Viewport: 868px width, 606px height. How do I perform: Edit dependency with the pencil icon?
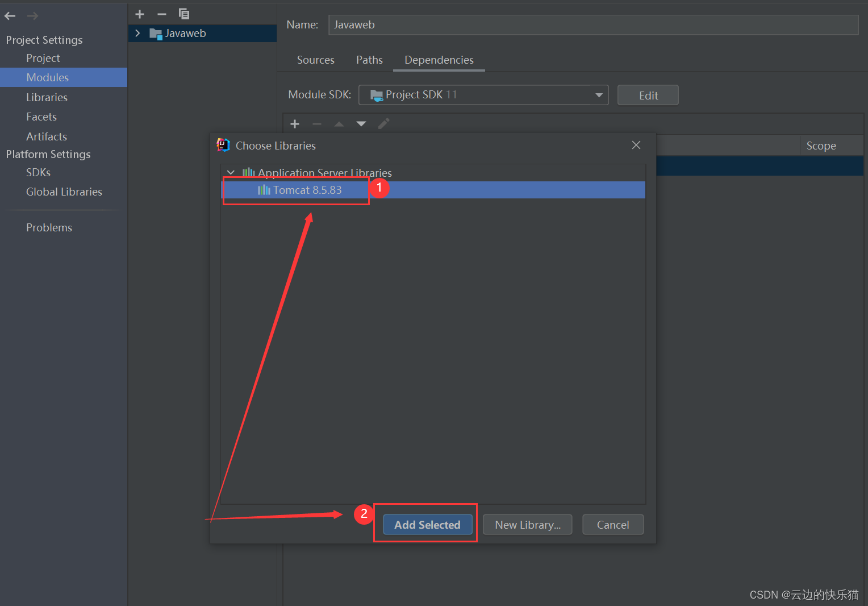point(384,123)
